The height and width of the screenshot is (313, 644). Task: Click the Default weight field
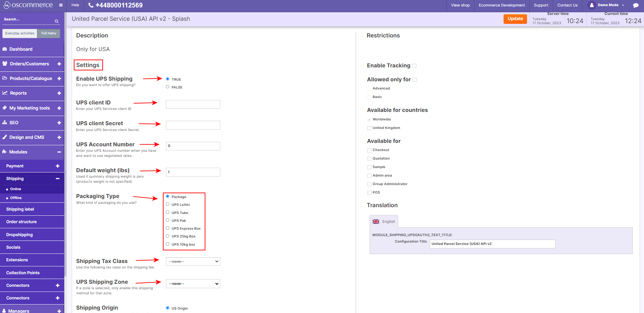coord(193,172)
